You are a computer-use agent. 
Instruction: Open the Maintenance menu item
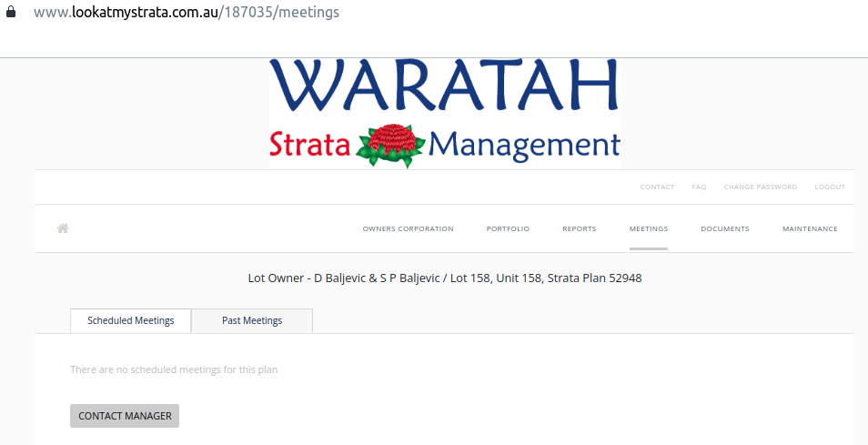810,228
